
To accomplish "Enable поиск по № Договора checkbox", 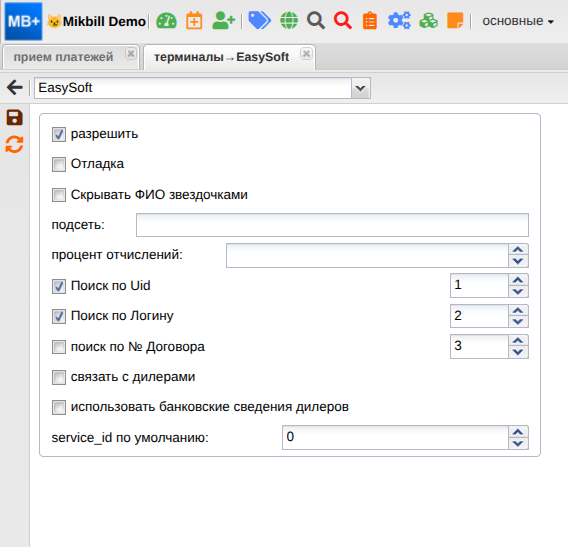I will pyautogui.click(x=59, y=347).
